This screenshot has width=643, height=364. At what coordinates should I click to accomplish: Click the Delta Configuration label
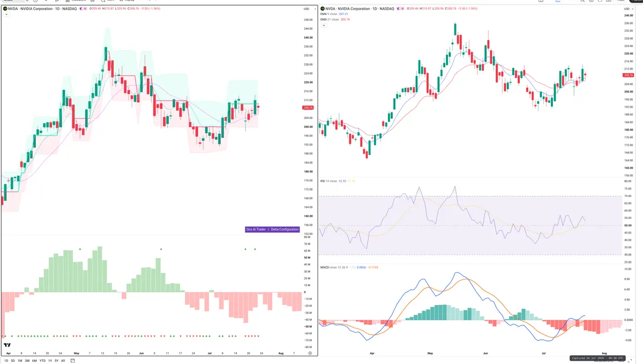(285, 229)
